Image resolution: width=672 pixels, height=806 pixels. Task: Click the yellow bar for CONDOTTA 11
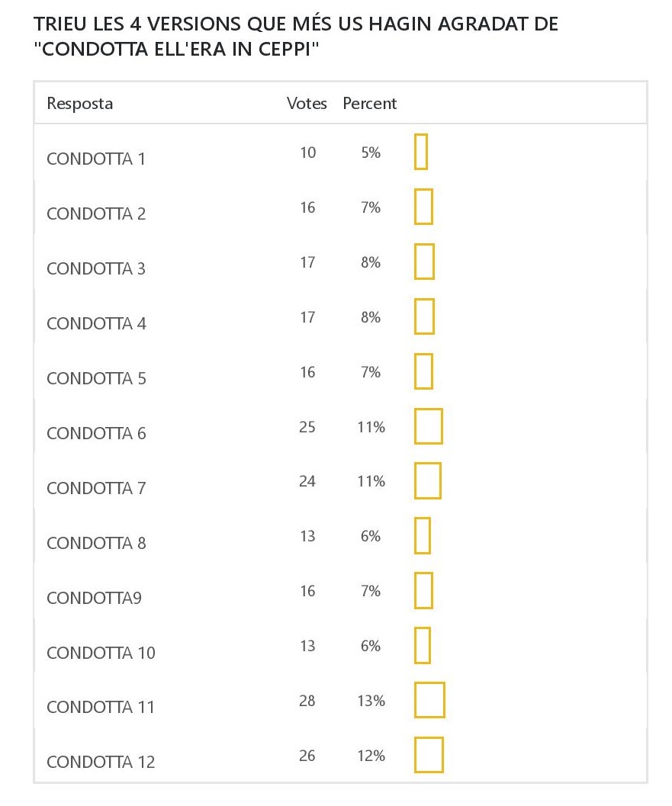point(429,700)
